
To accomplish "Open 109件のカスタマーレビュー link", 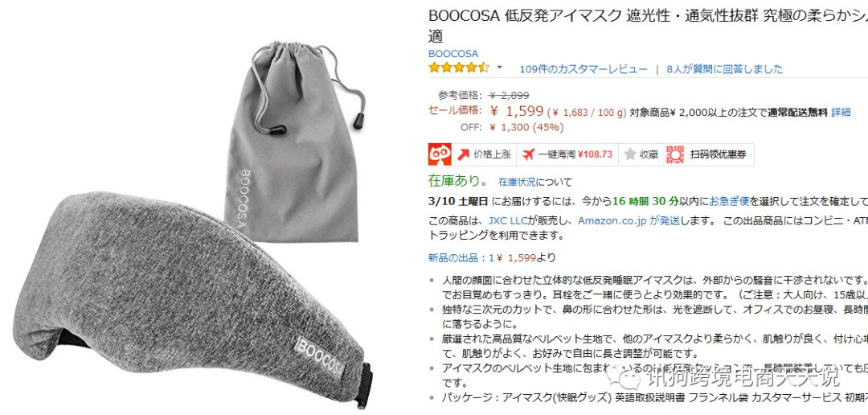I will tap(583, 69).
